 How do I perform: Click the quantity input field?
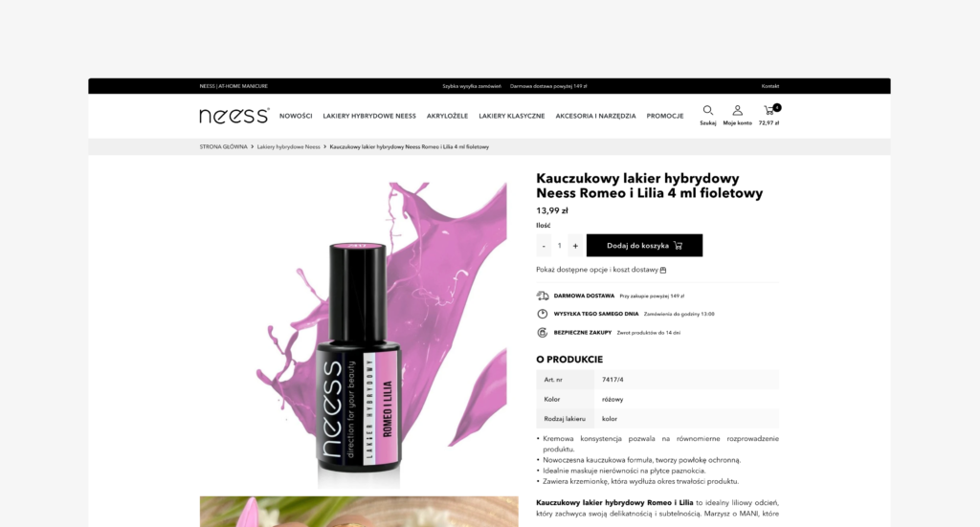559,246
